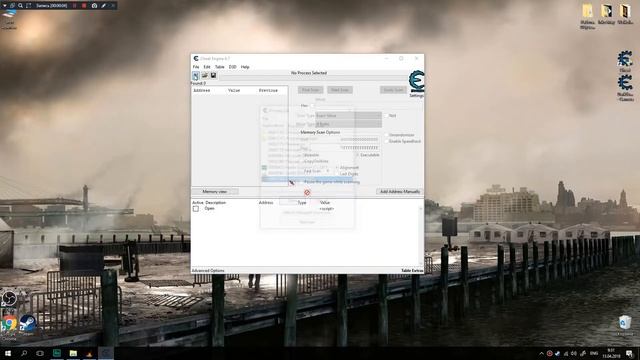This screenshot has height=360, width=640.
Task: Click the Value column header in the found list
Action: pos(234,90)
